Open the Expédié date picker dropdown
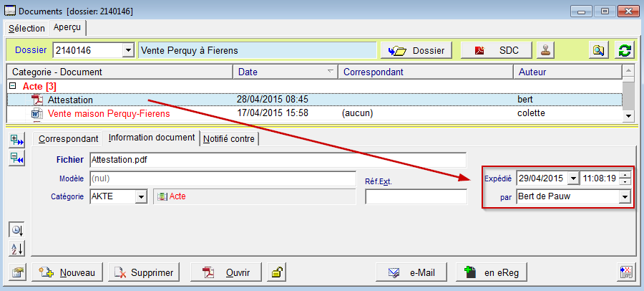The height and width of the screenshot is (291, 644). click(572, 178)
